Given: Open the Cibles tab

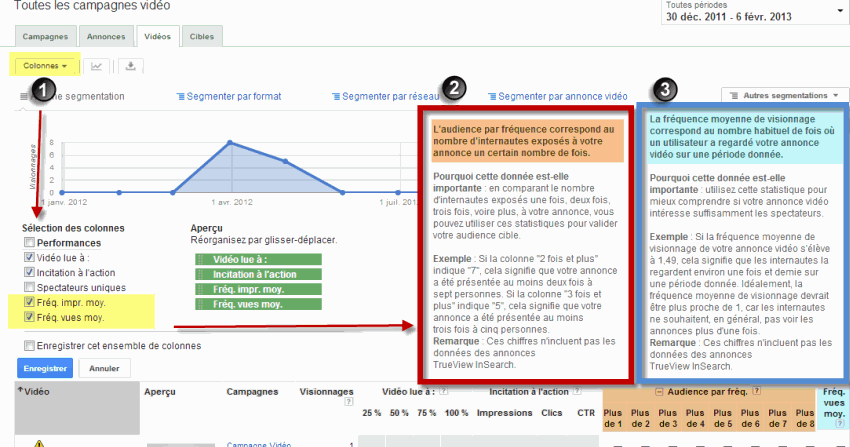Looking at the screenshot, I should pos(202,36).
